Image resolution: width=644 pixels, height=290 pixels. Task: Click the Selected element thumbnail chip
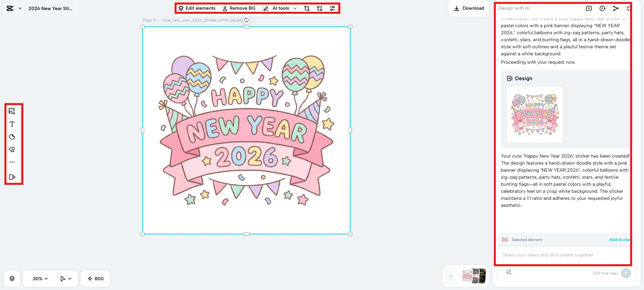[x=505, y=240]
